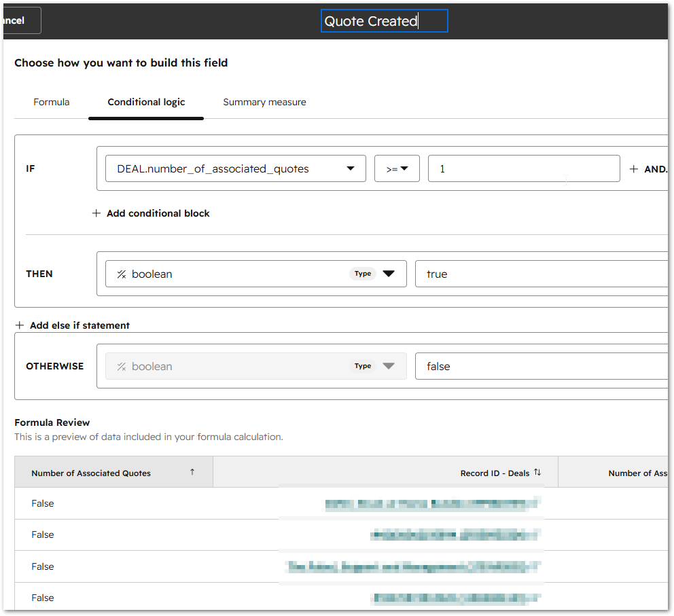Image resolution: width=674 pixels, height=616 pixels.
Task: Open DEAL.number_of_associated_quotes property dropdown
Action: (236, 168)
